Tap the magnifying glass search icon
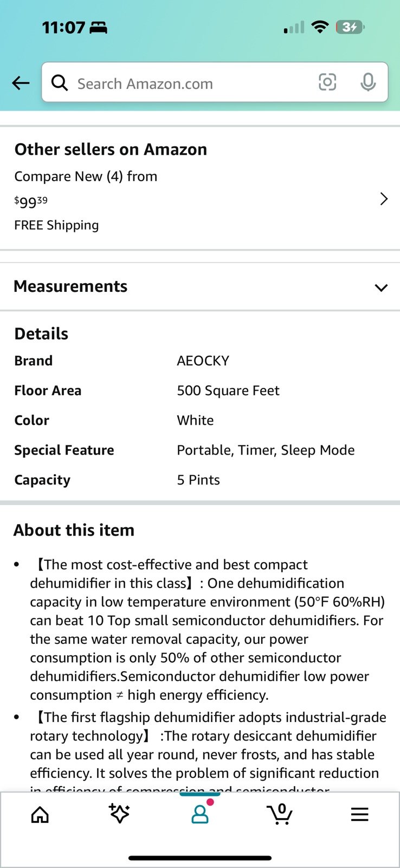 click(x=60, y=83)
